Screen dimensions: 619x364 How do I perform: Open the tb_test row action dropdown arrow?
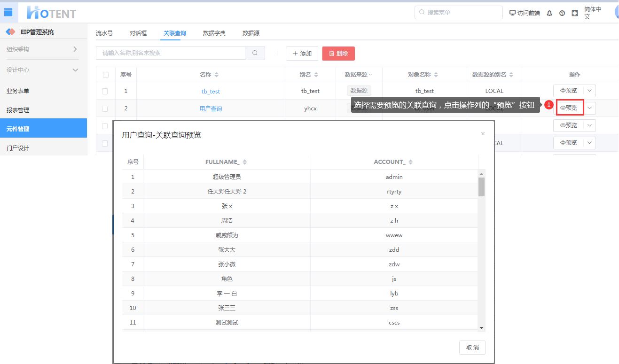pos(589,91)
